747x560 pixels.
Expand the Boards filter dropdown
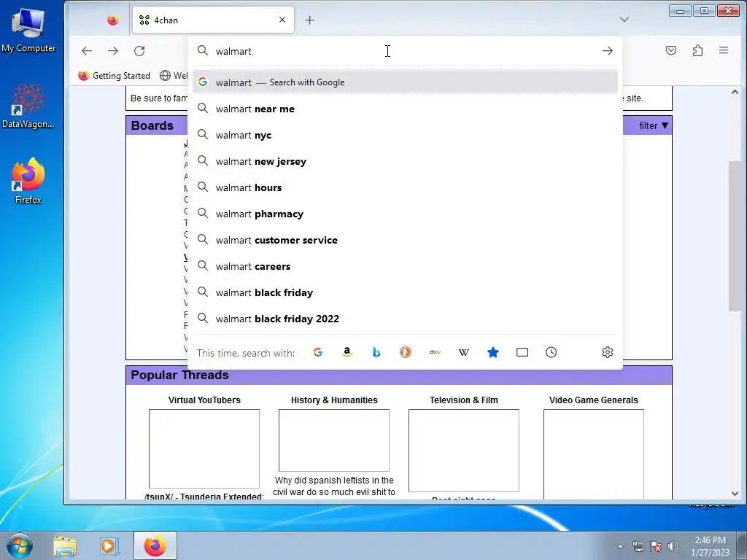point(654,125)
